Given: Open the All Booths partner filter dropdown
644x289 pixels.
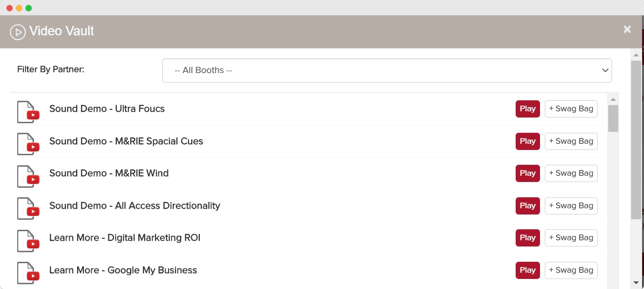Looking at the screenshot, I should [x=387, y=70].
